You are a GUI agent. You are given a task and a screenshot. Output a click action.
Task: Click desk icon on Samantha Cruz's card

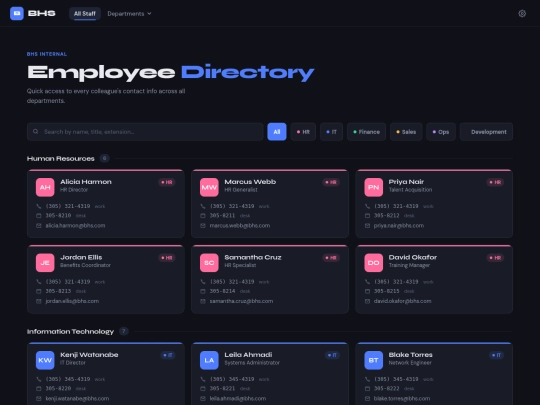point(203,291)
